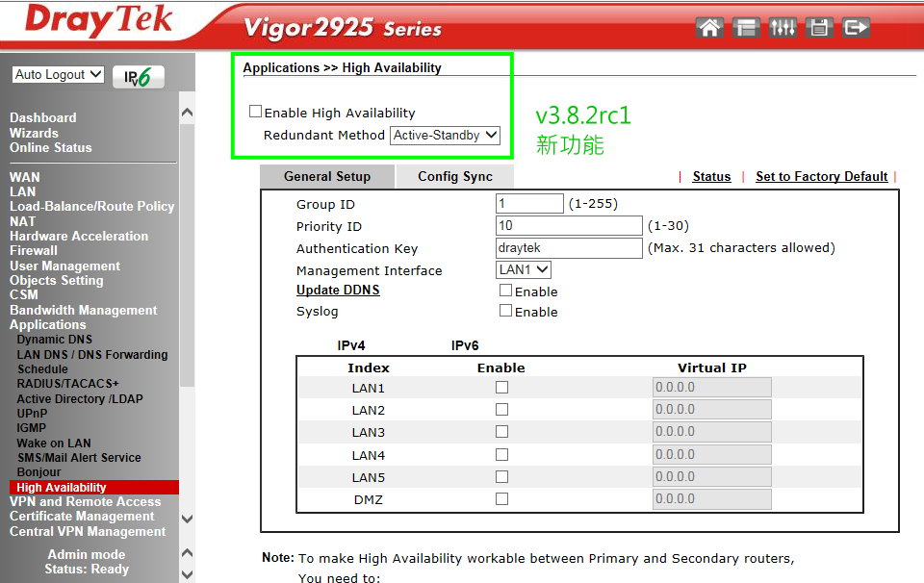Open IGMP submenu item

click(x=31, y=428)
